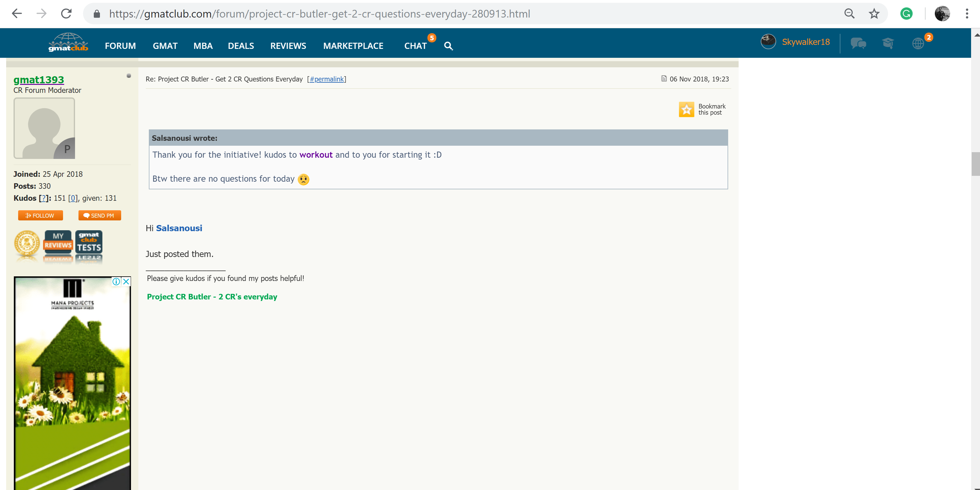Click the graduation cap icon
Image resolution: width=980 pixels, height=490 pixels.
coord(887,43)
